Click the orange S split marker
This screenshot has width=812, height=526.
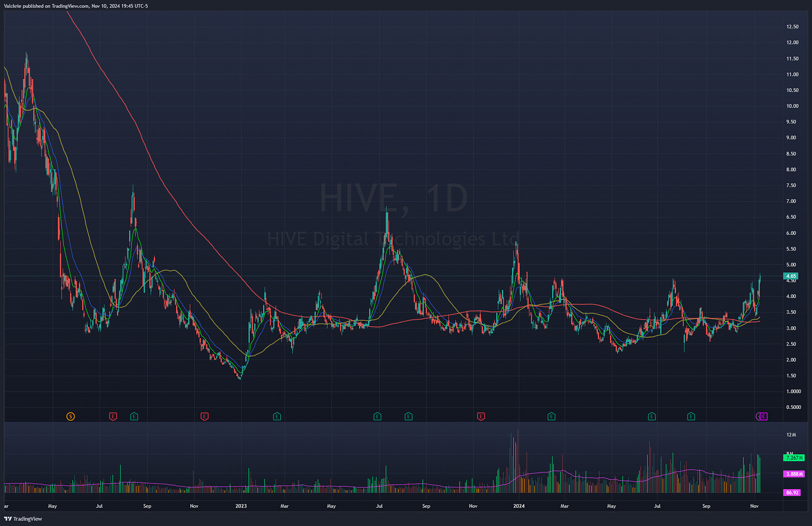pos(70,416)
